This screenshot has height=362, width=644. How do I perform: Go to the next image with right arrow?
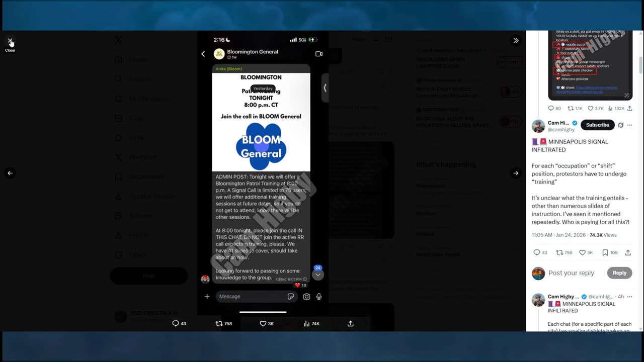pyautogui.click(x=516, y=173)
